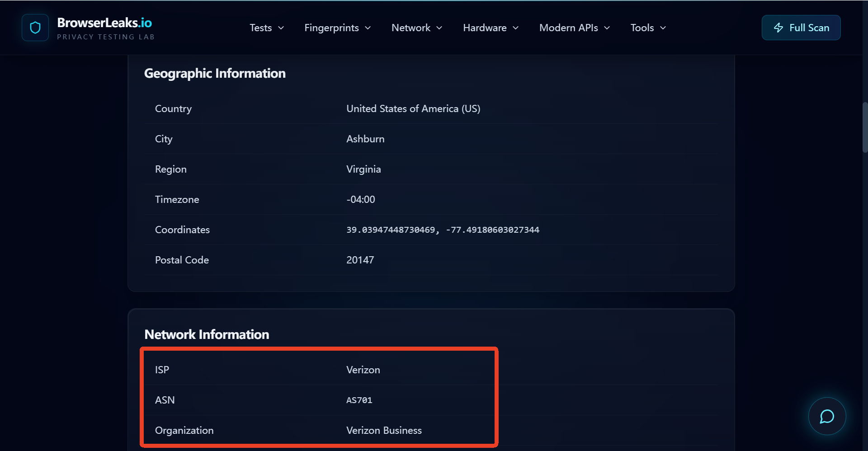The width and height of the screenshot is (868, 451).
Task: Select the city value Ashburn
Action: click(x=365, y=139)
